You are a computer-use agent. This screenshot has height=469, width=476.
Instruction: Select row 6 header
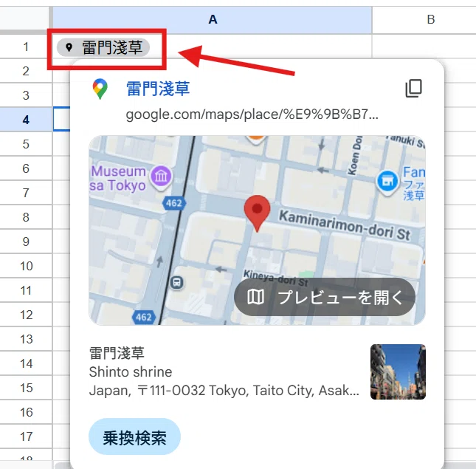(x=26, y=168)
